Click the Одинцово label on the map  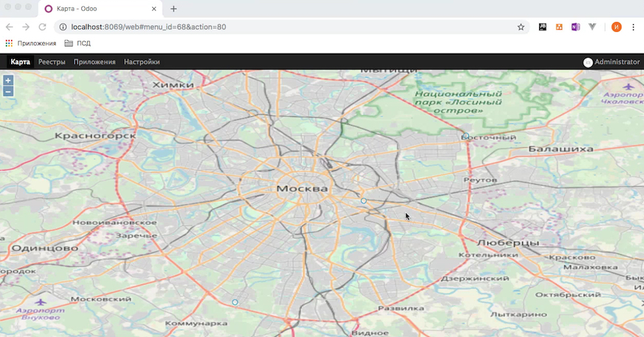(x=45, y=248)
